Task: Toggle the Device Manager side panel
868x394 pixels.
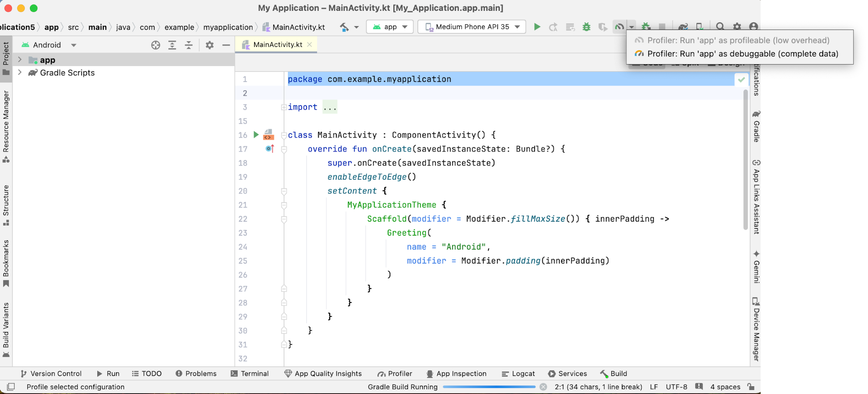Action: 756,329
